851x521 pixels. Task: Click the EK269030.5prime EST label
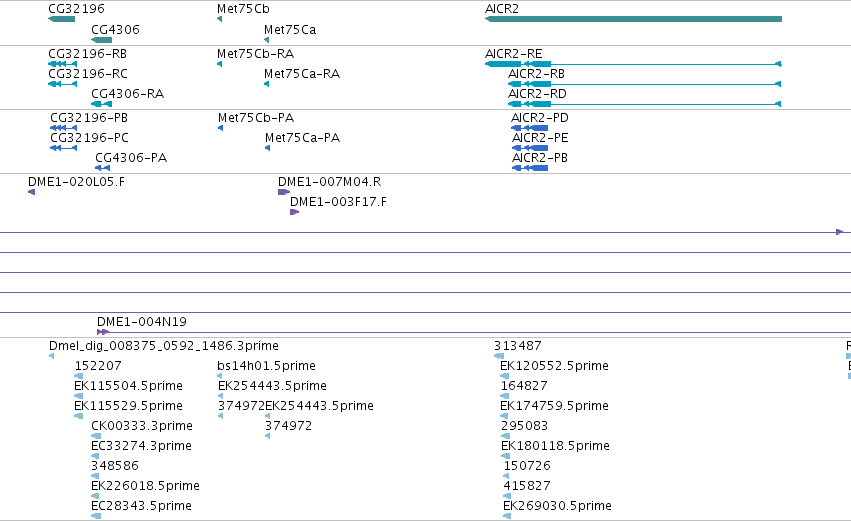coord(557,506)
